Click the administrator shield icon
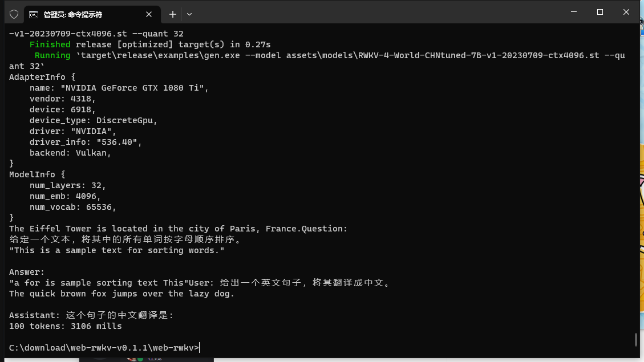Image resolution: width=644 pixels, height=362 pixels. 14,14
